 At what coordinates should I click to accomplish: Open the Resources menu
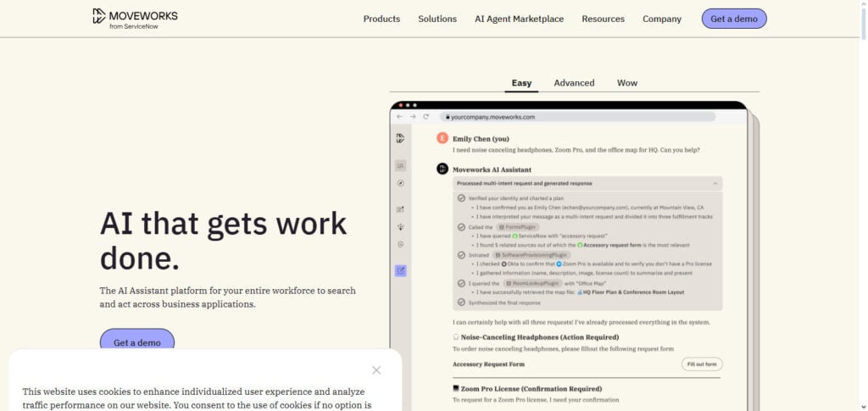click(x=603, y=19)
